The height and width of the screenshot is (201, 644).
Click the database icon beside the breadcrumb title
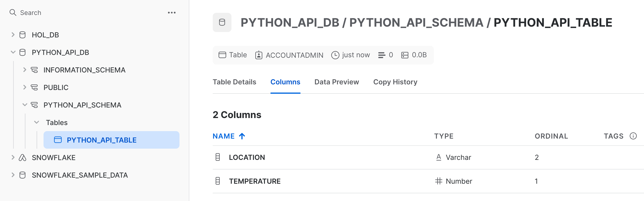222,22
